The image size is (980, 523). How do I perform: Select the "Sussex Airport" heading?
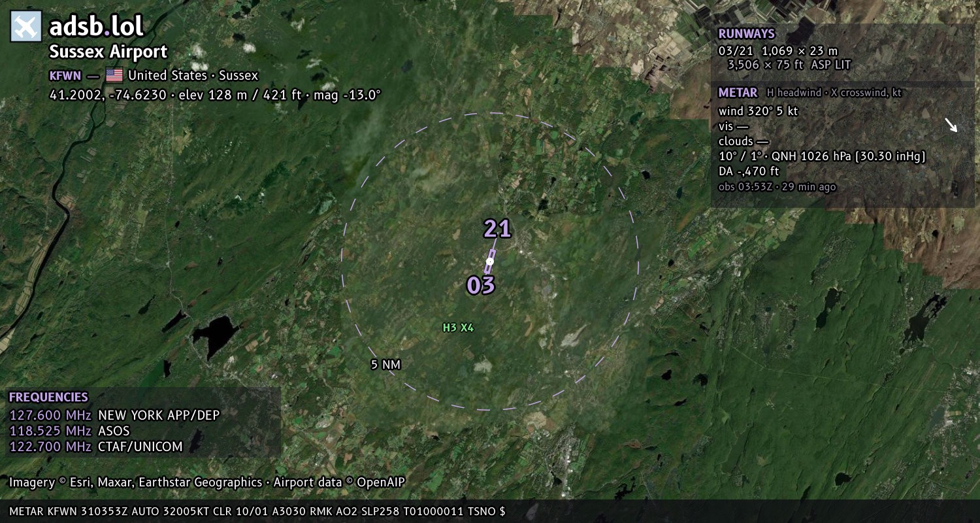click(108, 52)
